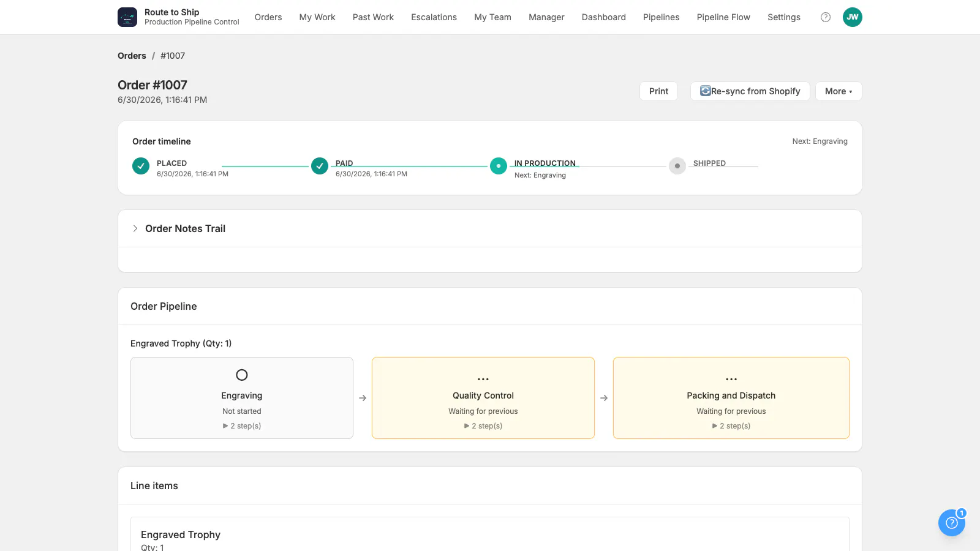The height and width of the screenshot is (551, 980).
Task: Open the Escalations nav item
Action: (x=434, y=17)
